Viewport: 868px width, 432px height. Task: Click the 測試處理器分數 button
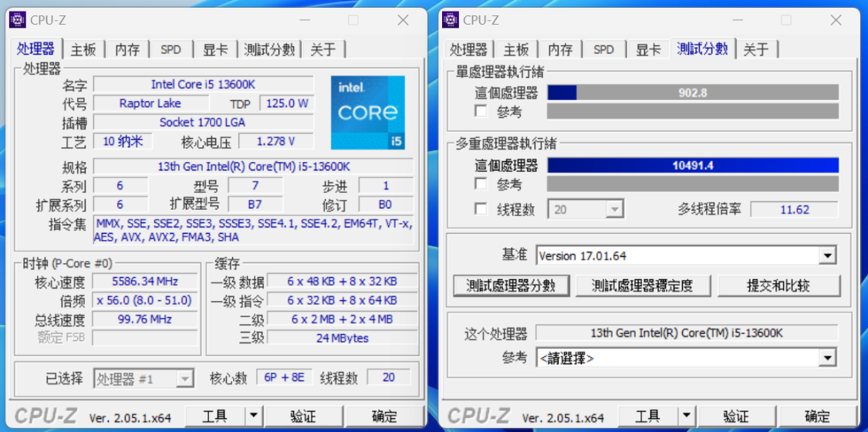tap(512, 286)
